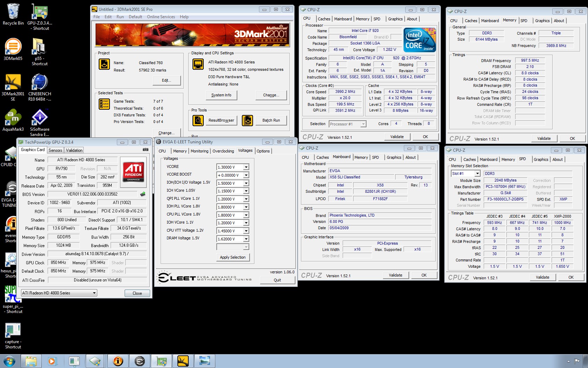Click the GPU-Z screenshot camera icon
The image size is (588, 368).
(145, 150)
